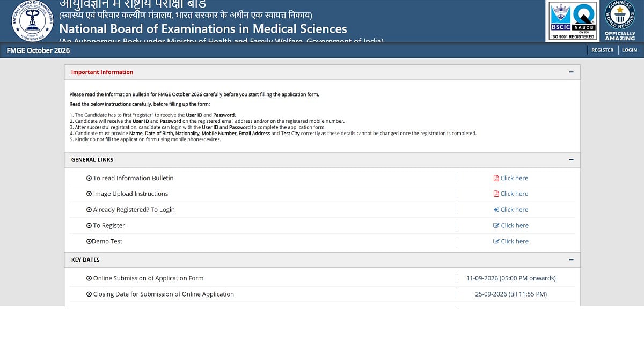Click 'To read Information Bulletin' row text
644x362 pixels.
pyautogui.click(x=133, y=178)
